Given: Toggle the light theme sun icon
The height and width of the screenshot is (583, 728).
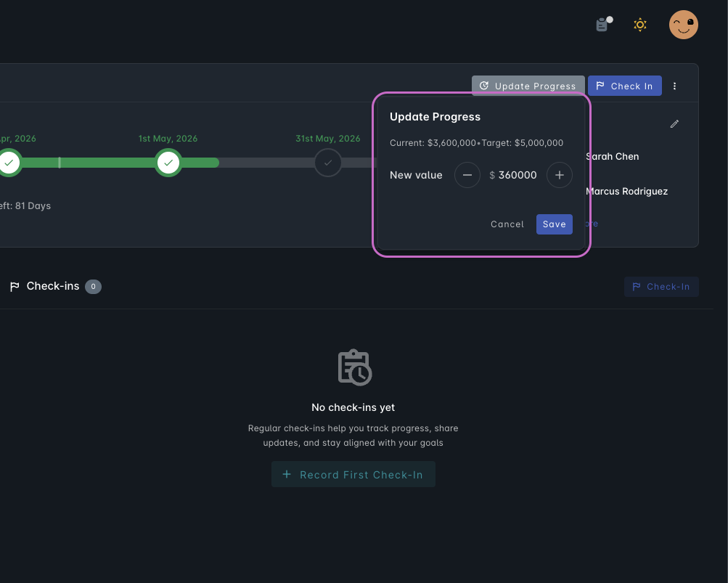Looking at the screenshot, I should [x=639, y=25].
